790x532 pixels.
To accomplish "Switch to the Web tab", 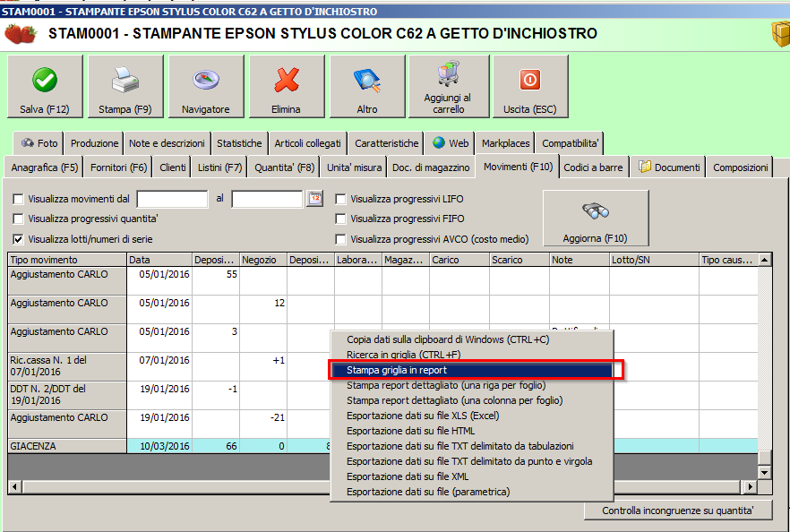I will 450,143.
